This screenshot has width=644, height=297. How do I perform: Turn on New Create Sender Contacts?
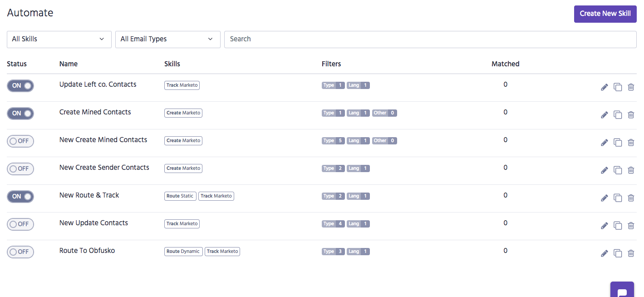click(20, 168)
